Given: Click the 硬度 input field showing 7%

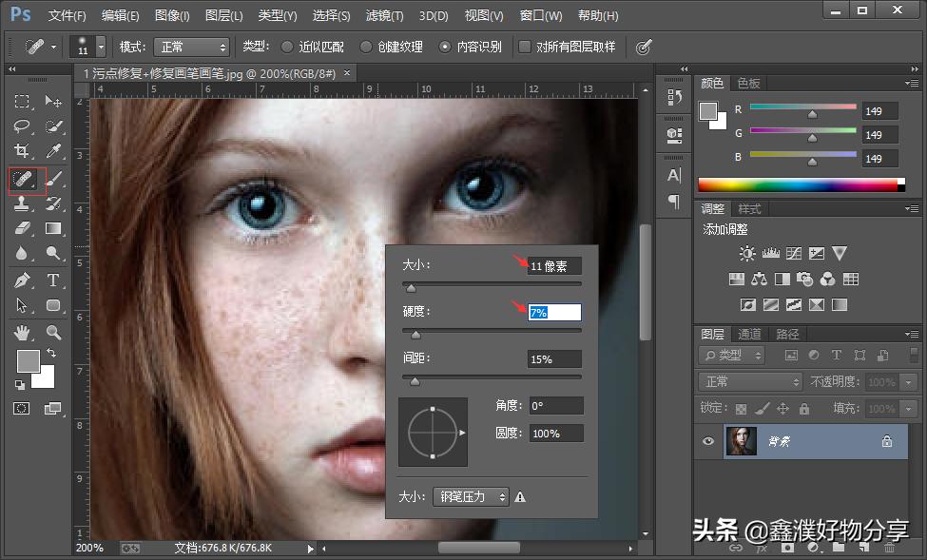Looking at the screenshot, I should (554, 312).
